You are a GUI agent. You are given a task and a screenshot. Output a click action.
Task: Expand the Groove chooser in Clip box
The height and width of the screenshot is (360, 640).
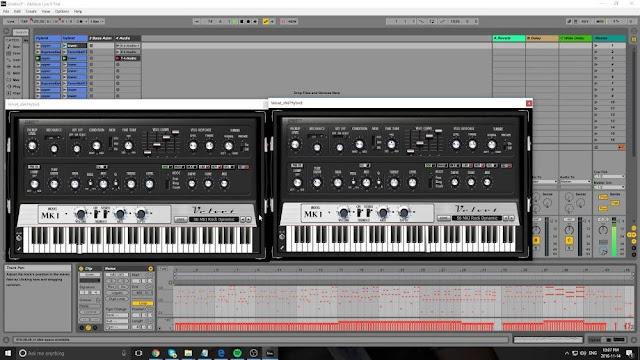point(89,306)
